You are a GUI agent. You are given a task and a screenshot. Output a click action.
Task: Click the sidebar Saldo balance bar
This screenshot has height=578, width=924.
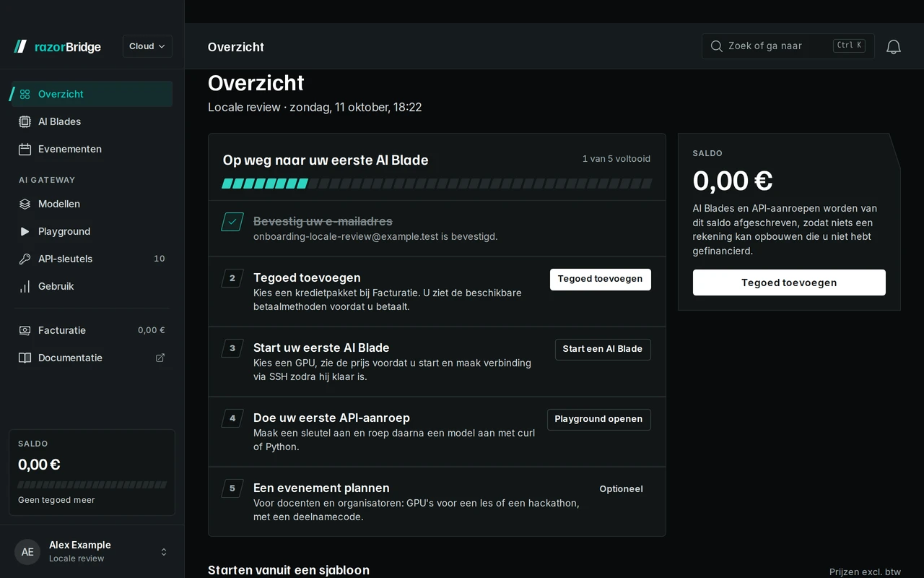[x=92, y=485]
